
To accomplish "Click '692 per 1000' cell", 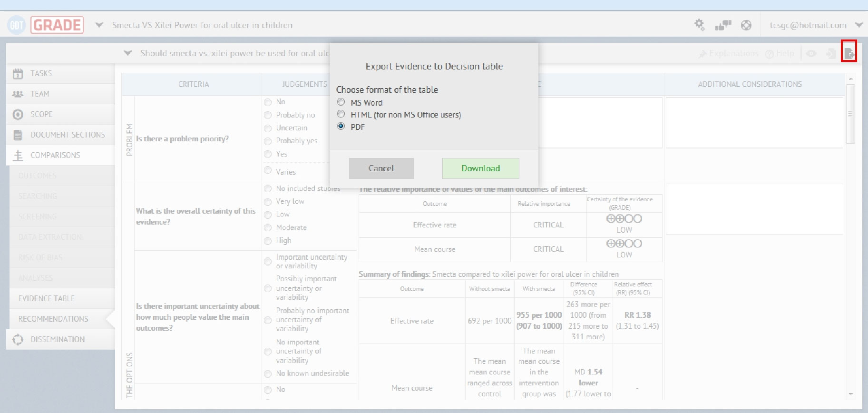I will coord(489,321).
